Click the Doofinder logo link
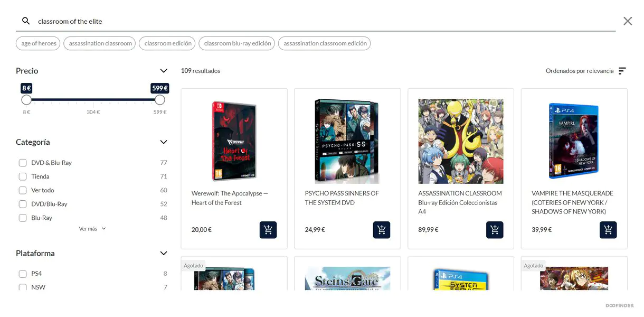644x317 pixels. [620, 306]
